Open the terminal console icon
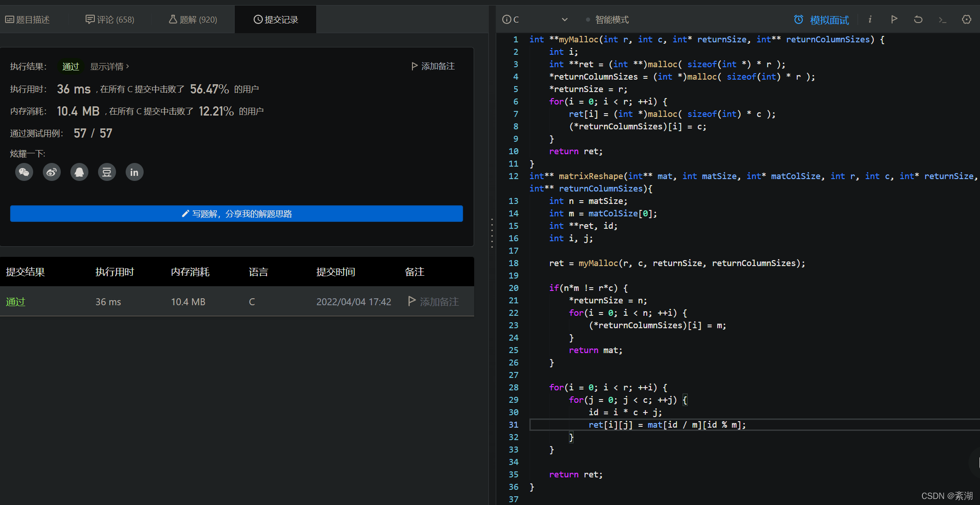 pos(942,20)
